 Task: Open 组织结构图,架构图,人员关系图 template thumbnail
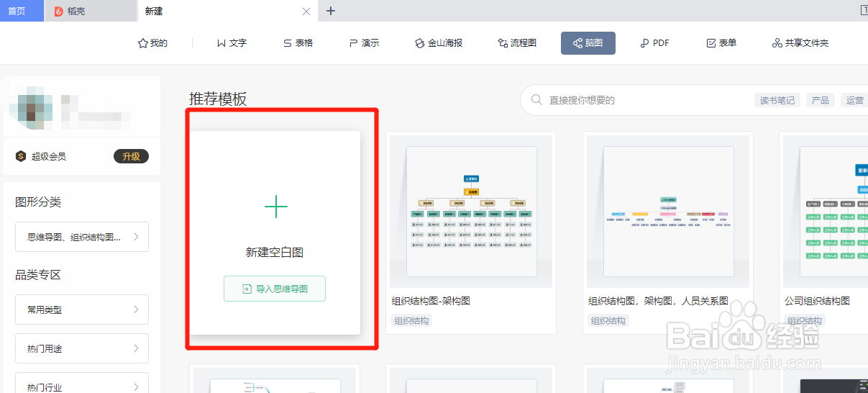coord(668,212)
